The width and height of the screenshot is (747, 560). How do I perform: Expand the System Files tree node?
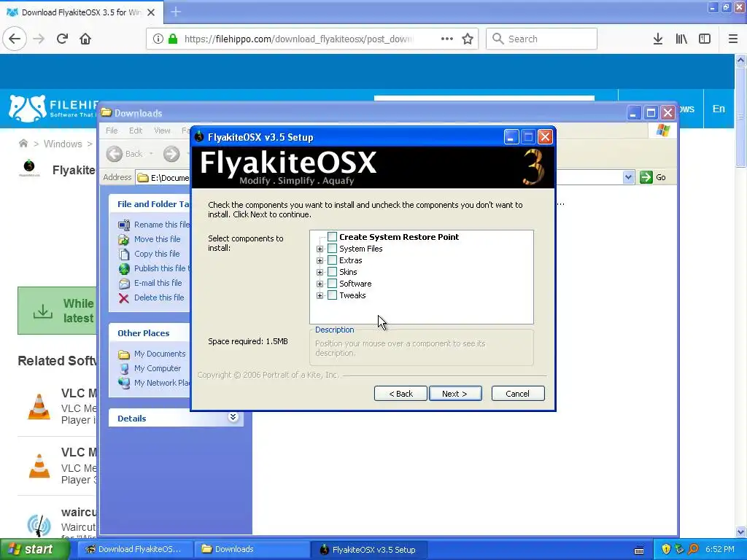[320, 249]
